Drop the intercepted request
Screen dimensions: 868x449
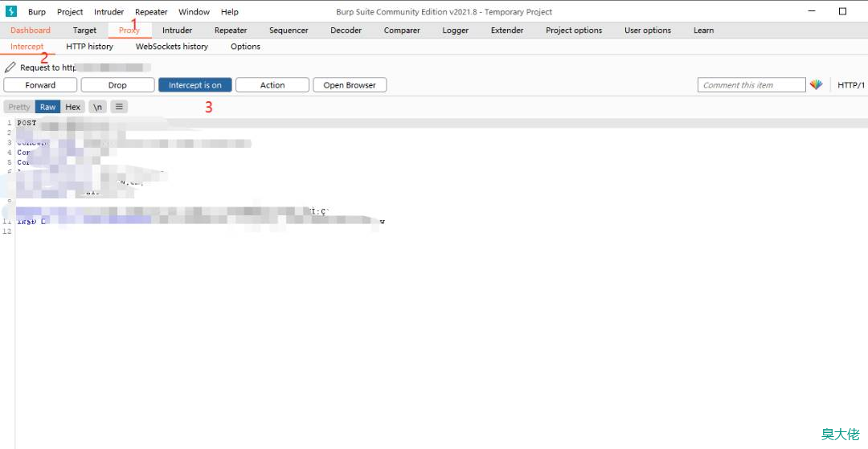[x=117, y=85]
